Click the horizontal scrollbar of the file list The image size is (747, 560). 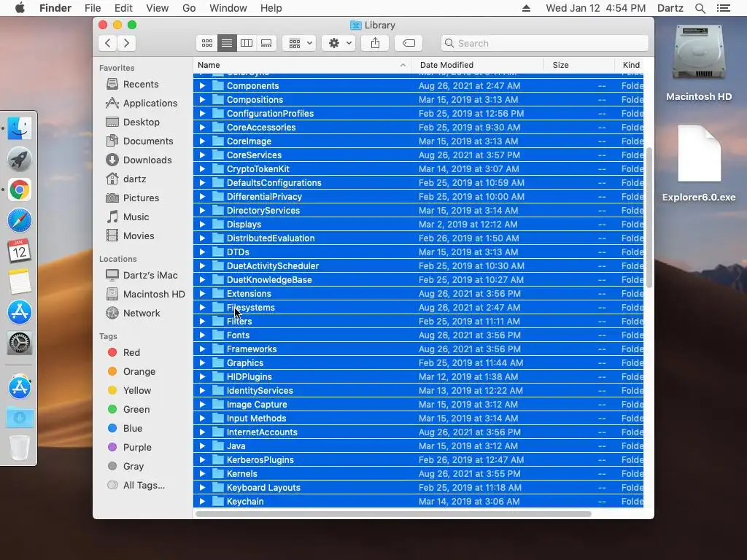pos(393,514)
